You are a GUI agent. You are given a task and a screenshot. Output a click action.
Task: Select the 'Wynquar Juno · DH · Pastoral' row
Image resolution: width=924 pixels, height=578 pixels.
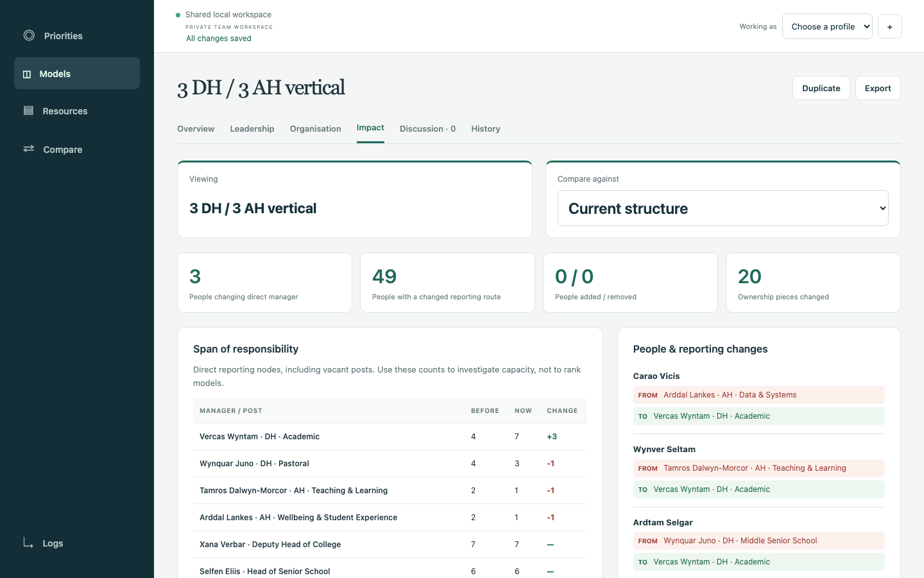click(390, 464)
